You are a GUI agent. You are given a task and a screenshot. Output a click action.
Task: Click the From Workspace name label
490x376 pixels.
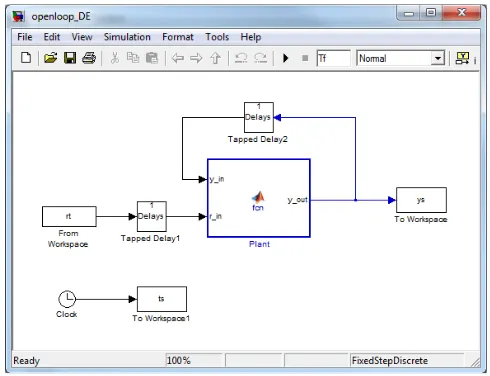pos(68,239)
